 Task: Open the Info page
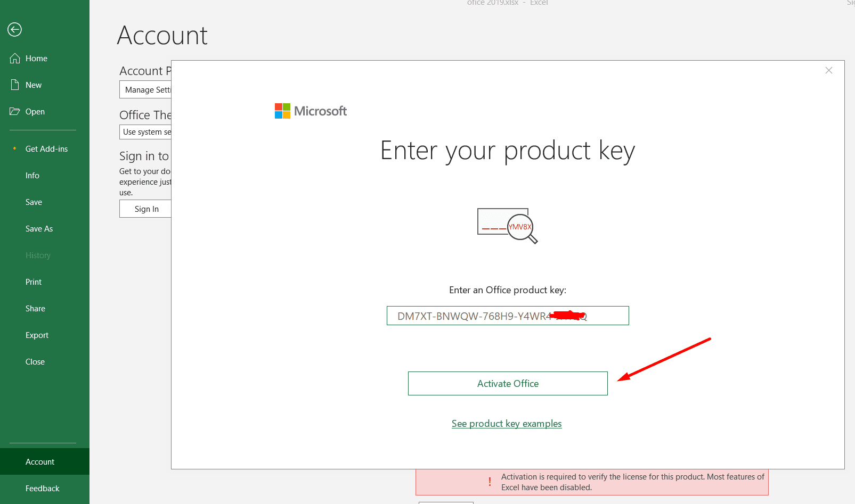coord(32,176)
